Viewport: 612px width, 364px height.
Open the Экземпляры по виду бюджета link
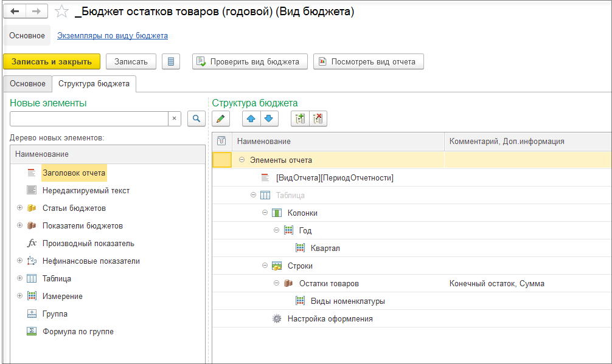tap(113, 35)
